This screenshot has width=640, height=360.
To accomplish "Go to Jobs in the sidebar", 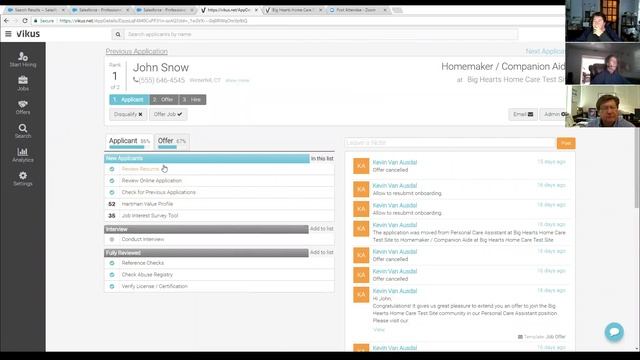I will coord(23,83).
